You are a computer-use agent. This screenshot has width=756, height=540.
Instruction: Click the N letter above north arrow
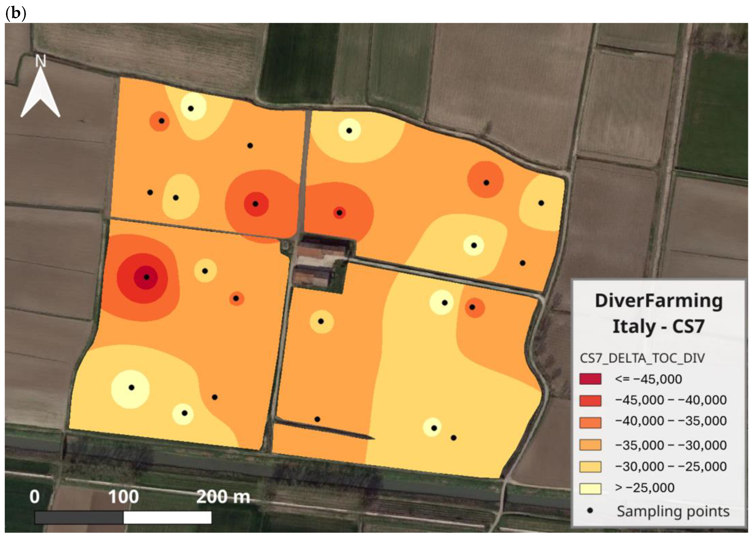point(41,61)
